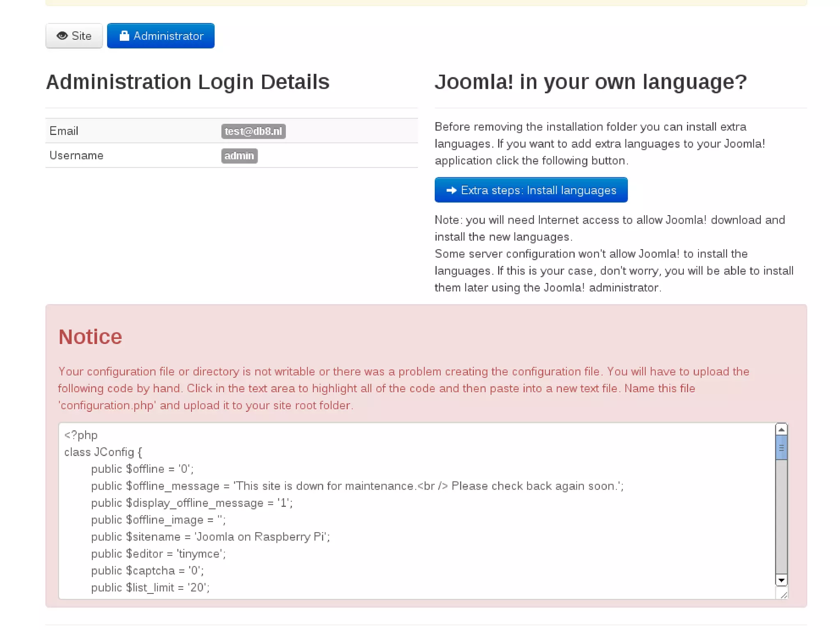Click the test@db8.nl email badge
This screenshot has width=840, height=630.
pos(253,131)
